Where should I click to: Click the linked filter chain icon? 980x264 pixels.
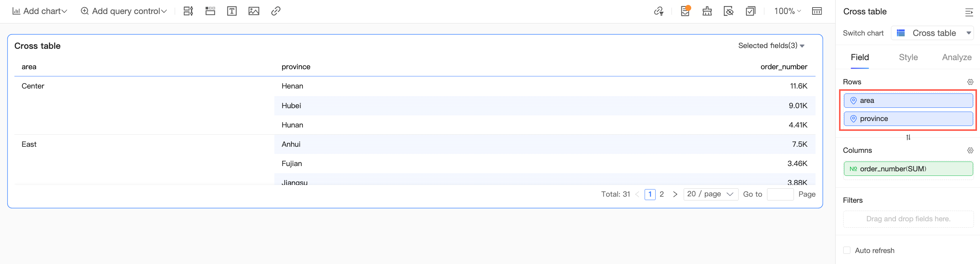pyautogui.click(x=659, y=11)
